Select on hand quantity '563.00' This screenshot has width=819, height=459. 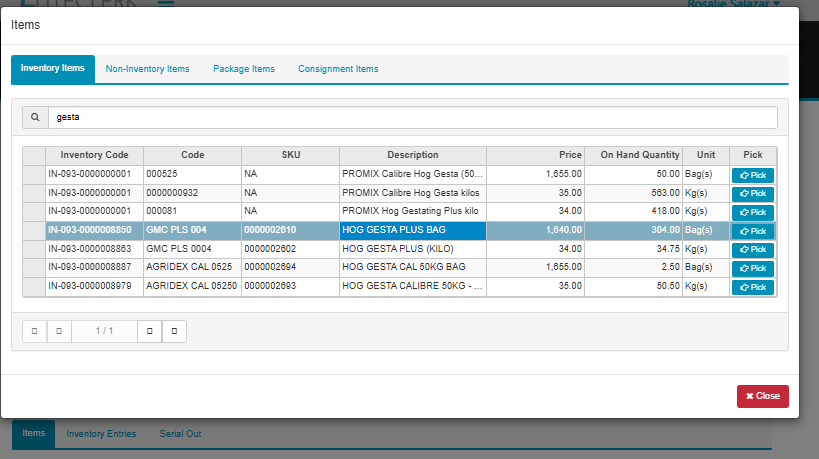click(634, 193)
